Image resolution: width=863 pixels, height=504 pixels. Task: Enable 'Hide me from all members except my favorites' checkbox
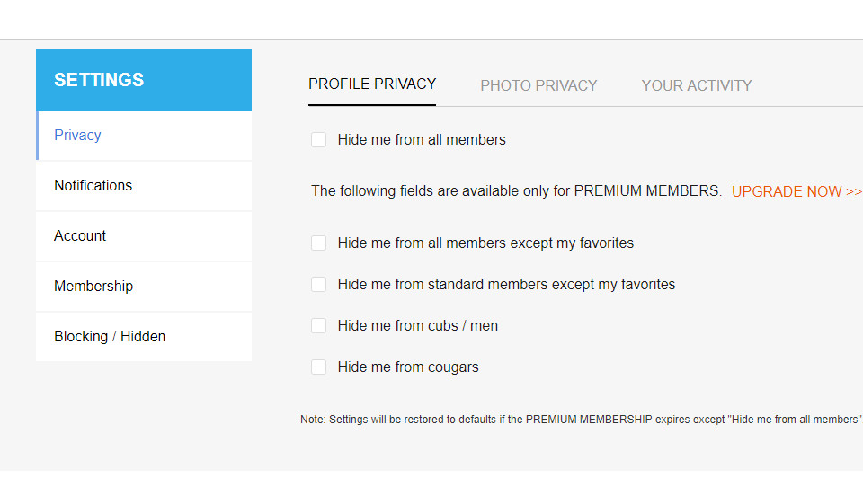[x=318, y=243]
